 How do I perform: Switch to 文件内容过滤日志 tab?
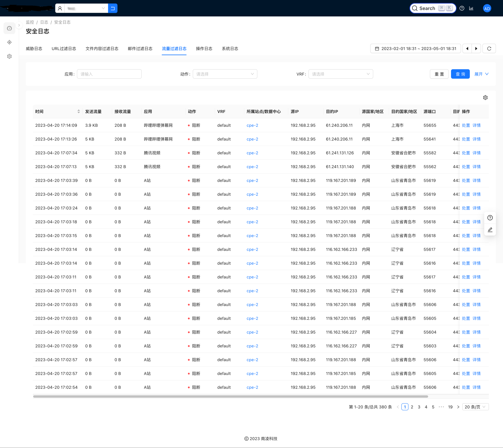102,49
